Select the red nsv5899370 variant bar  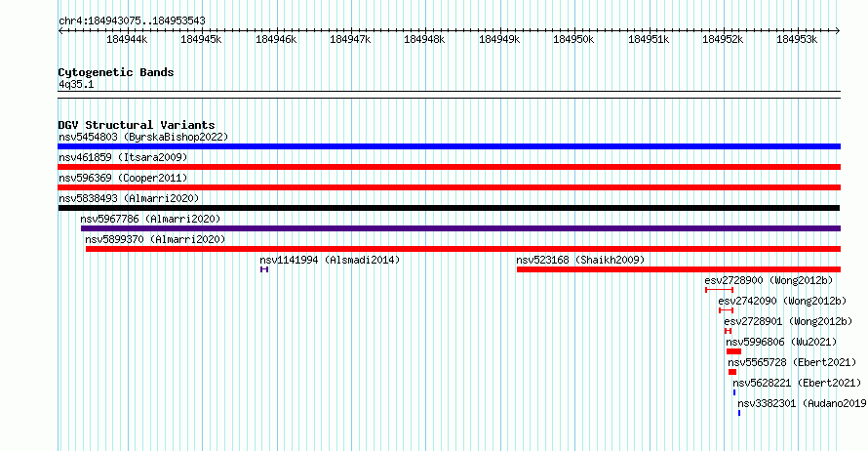click(x=463, y=249)
